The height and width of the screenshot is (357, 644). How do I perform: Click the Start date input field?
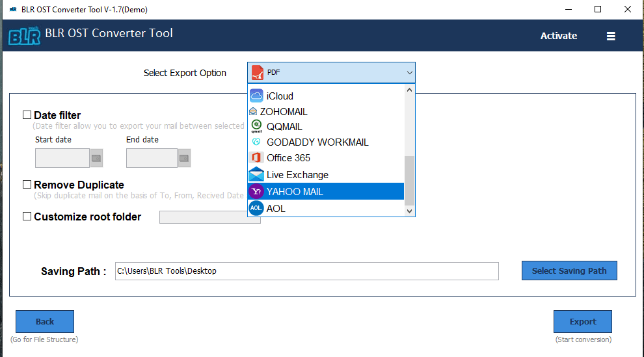[x=62, y=158]
